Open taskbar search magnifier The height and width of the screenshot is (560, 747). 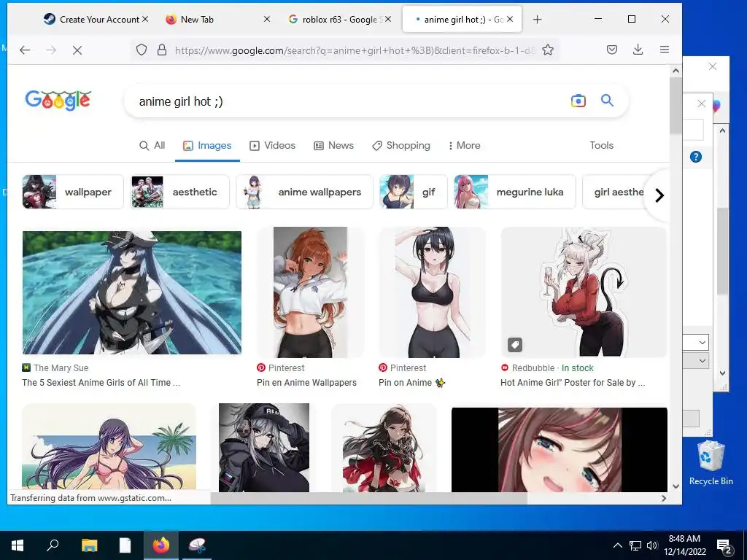53,545
